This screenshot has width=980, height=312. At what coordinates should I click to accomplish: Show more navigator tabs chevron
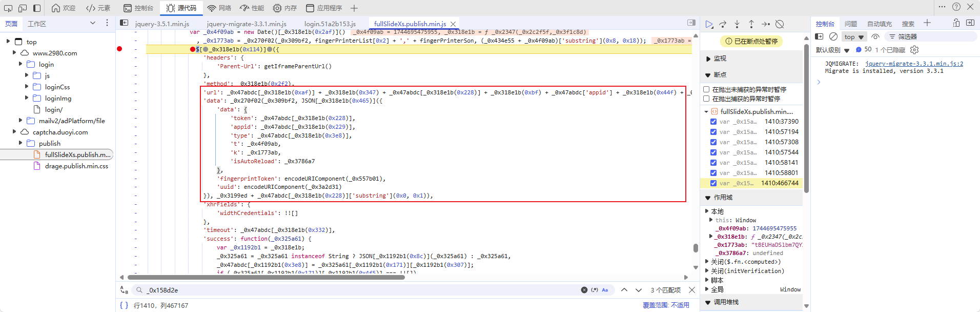pyautogui.click(x=93, y=23)
